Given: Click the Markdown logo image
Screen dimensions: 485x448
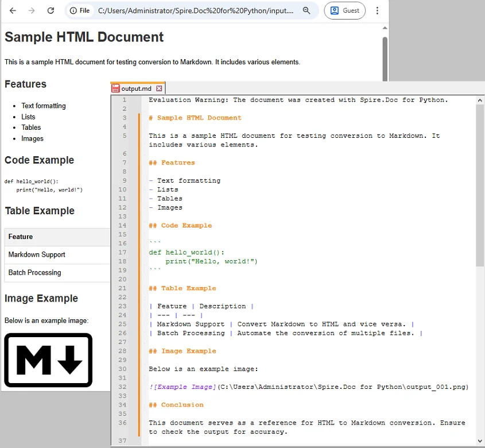Looking at the screenshot, I should (48, 360).
